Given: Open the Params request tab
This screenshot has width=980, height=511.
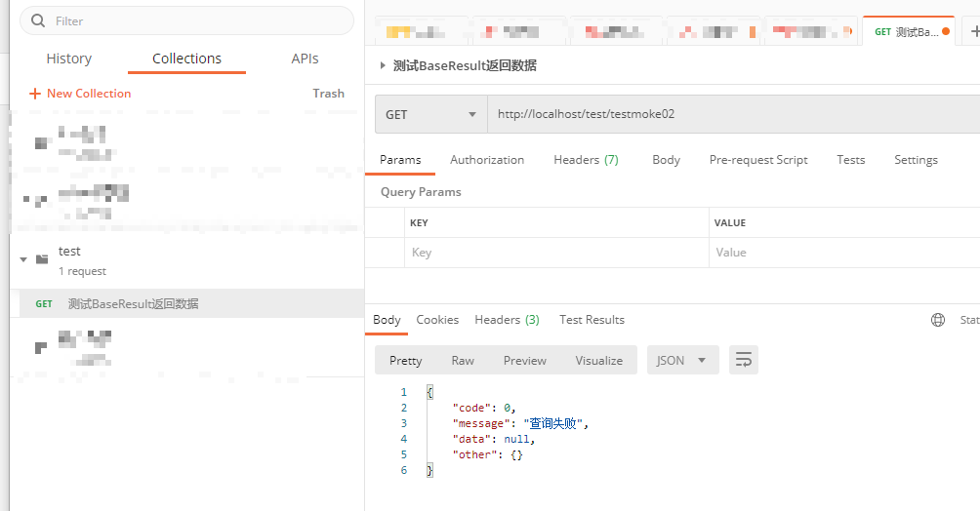Looking at the screenshot, I should [x=400, y=160].
